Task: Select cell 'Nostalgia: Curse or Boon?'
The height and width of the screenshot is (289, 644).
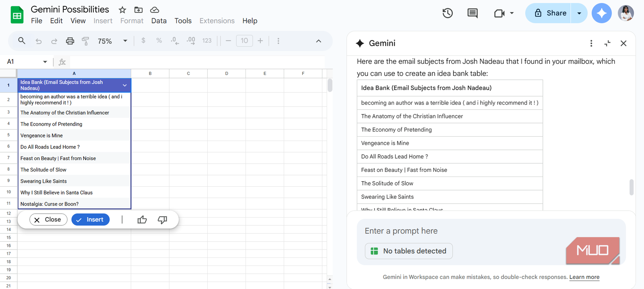Action: pos(74,204)
